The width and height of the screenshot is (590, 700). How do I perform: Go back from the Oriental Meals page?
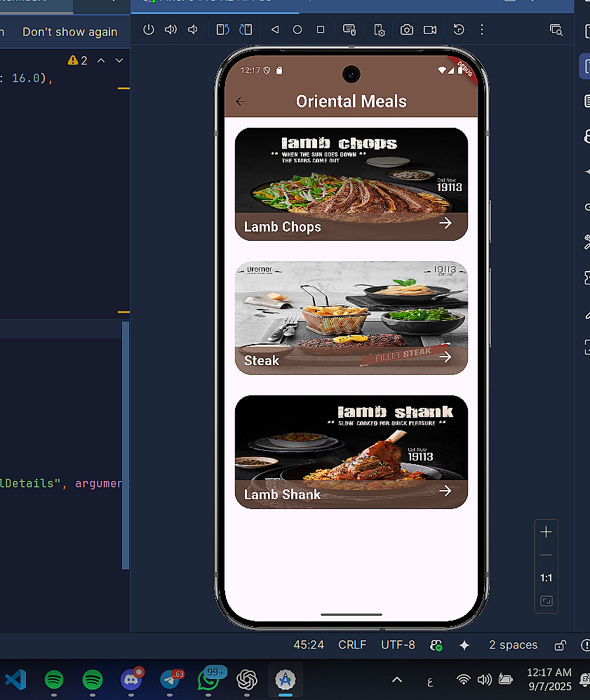241,102
